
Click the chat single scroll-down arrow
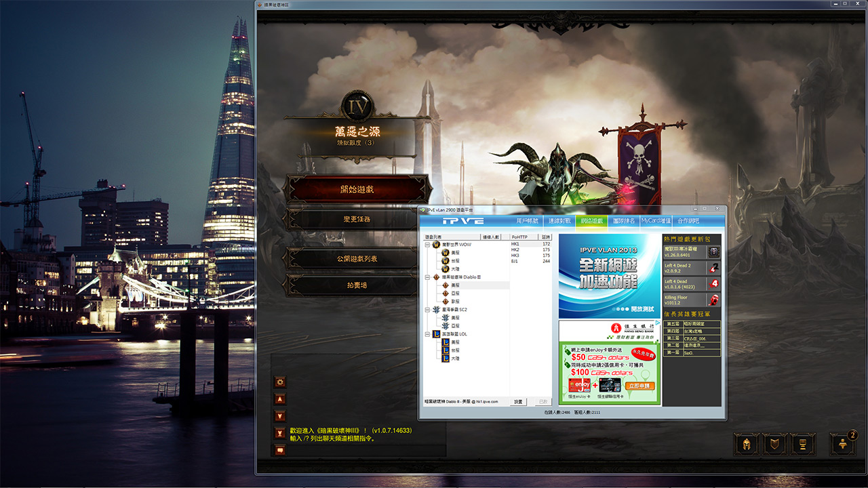pyautogui.click(x=280, y=416)
